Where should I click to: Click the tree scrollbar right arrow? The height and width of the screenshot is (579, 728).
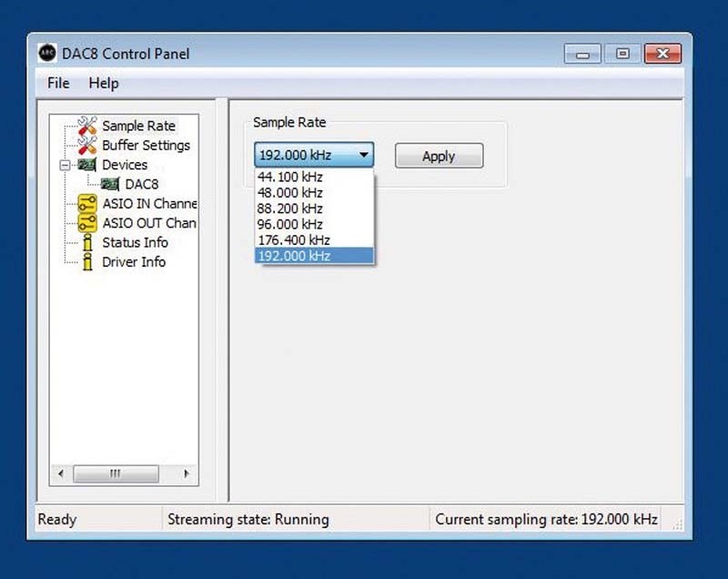click(187, 473)
